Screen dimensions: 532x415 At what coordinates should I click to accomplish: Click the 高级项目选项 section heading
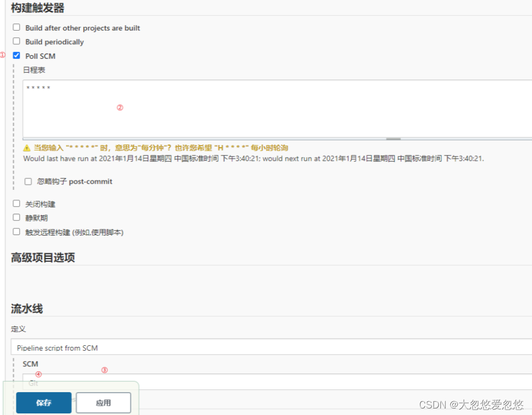(x=43, y=258)
